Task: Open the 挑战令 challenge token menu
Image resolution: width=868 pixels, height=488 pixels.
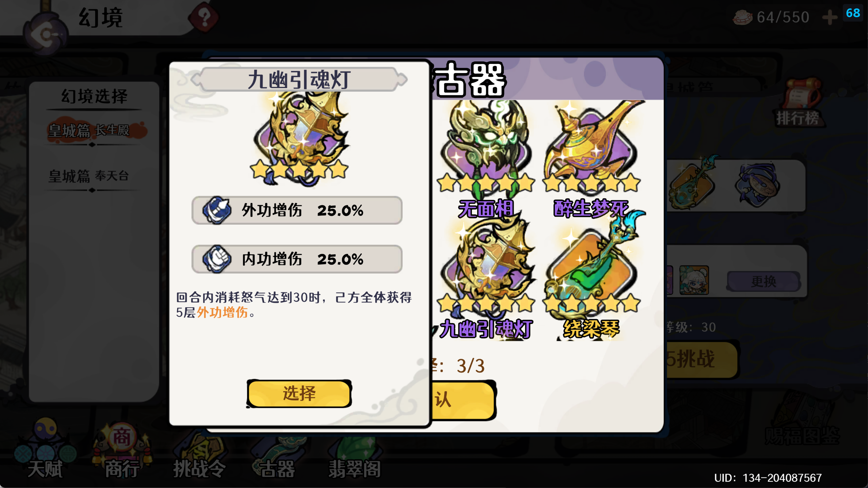Action: [x=199, y=453]
